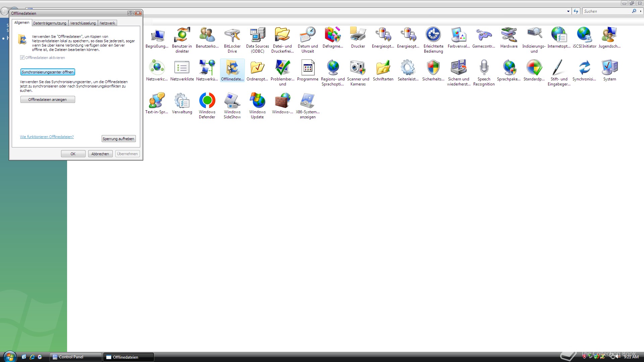This screenshot has width=644, height=362.
Task: Open the Windows SideShow icon
Action: click(x=232, y=106)
